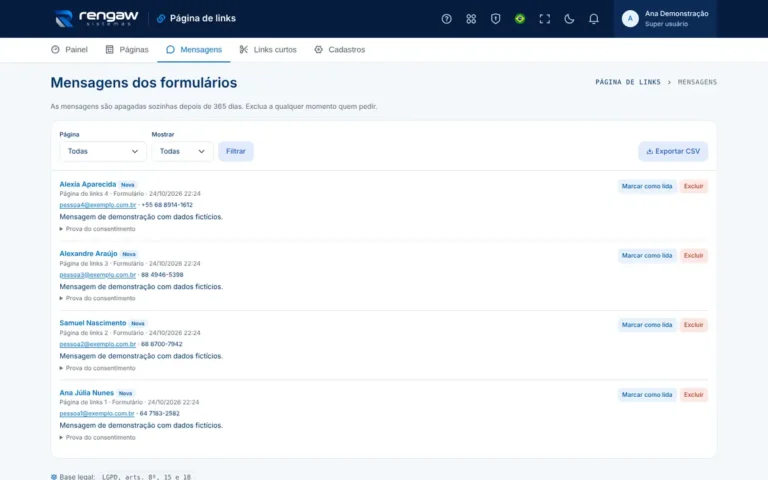The height and width of the screenshot is (480, 768).
Task: Change language via Brazil flag icon
Action: click(520, 19)
